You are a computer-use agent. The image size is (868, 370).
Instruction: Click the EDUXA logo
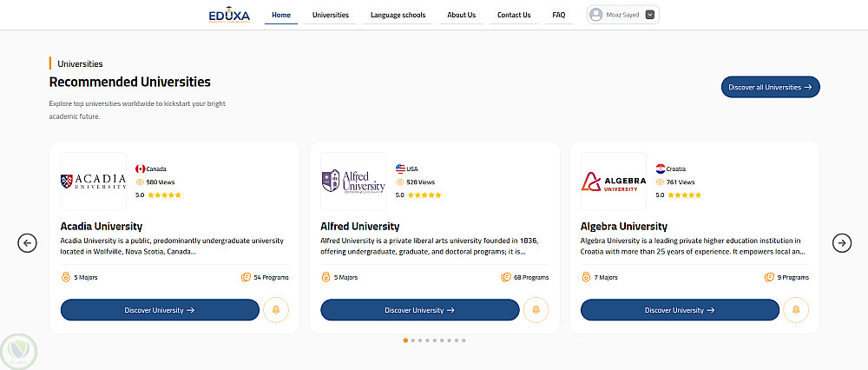pos(229,15)
